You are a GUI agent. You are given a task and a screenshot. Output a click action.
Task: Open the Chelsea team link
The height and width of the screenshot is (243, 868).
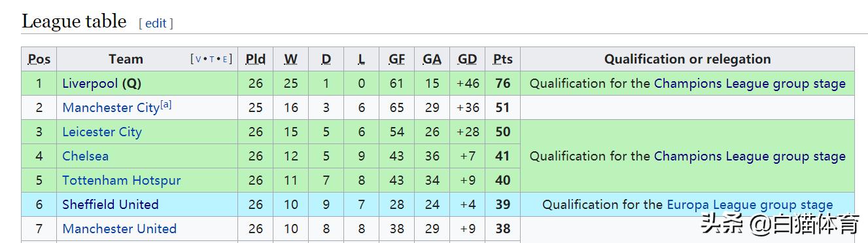[x=86, y=156]
